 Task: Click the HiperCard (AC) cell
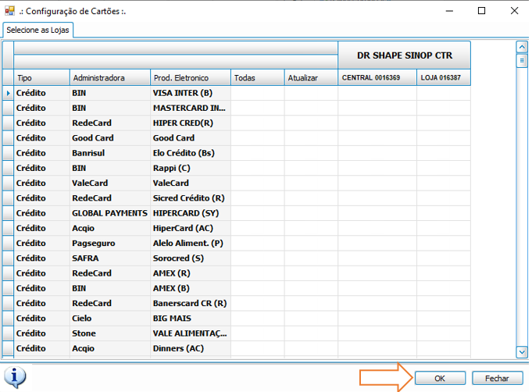pos(191,228)
